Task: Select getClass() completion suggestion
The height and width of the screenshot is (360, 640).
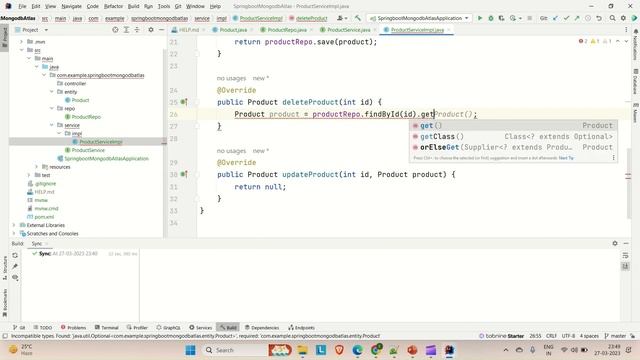Action: click(513, 136)
